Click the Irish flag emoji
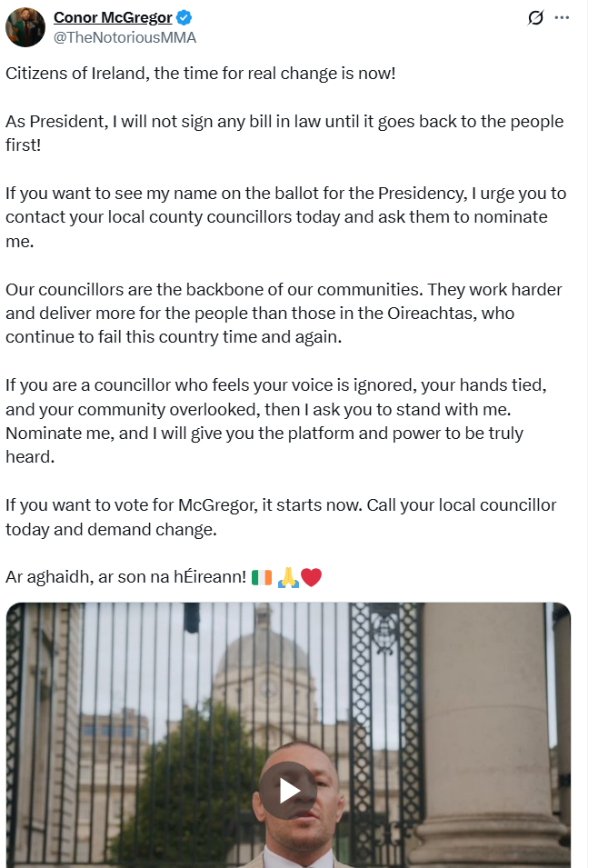The image size is (598, 868). click(x=262, y=577)
